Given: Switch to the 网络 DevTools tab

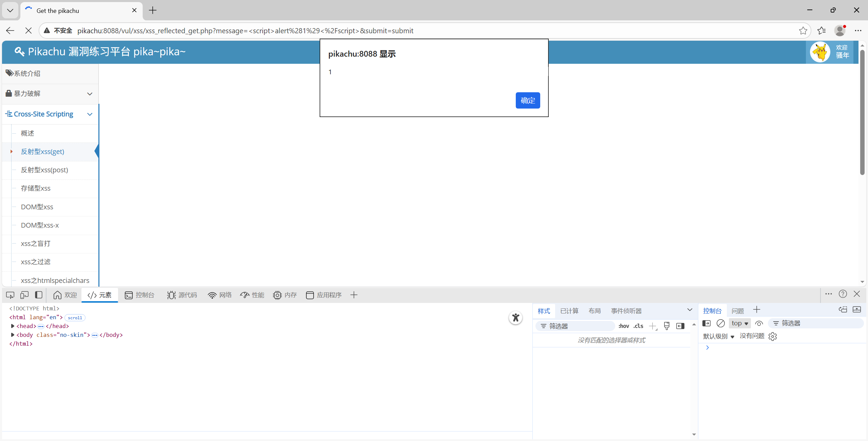Looking at the screenshot, I should tap(220, 295).
